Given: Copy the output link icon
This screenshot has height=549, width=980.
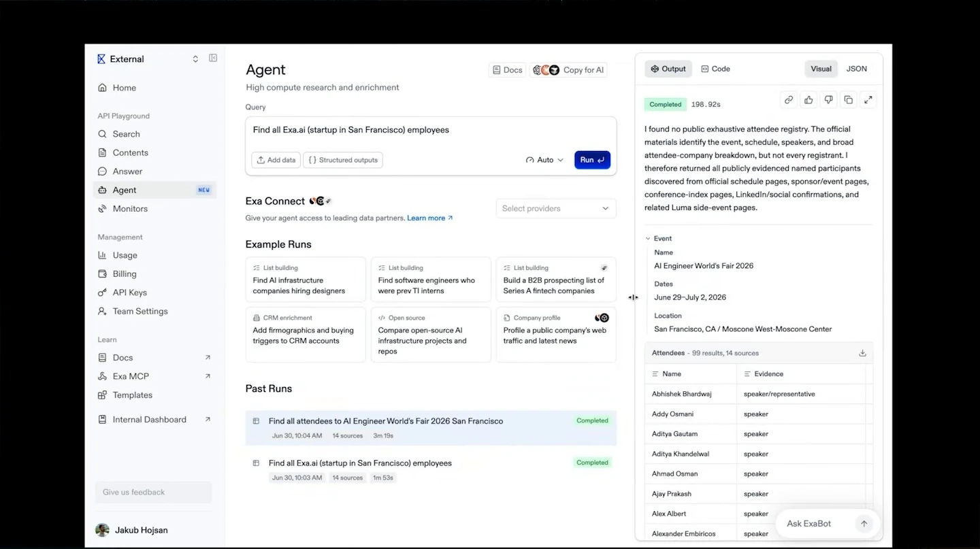Looking at the screenshot, I should 789,100.
